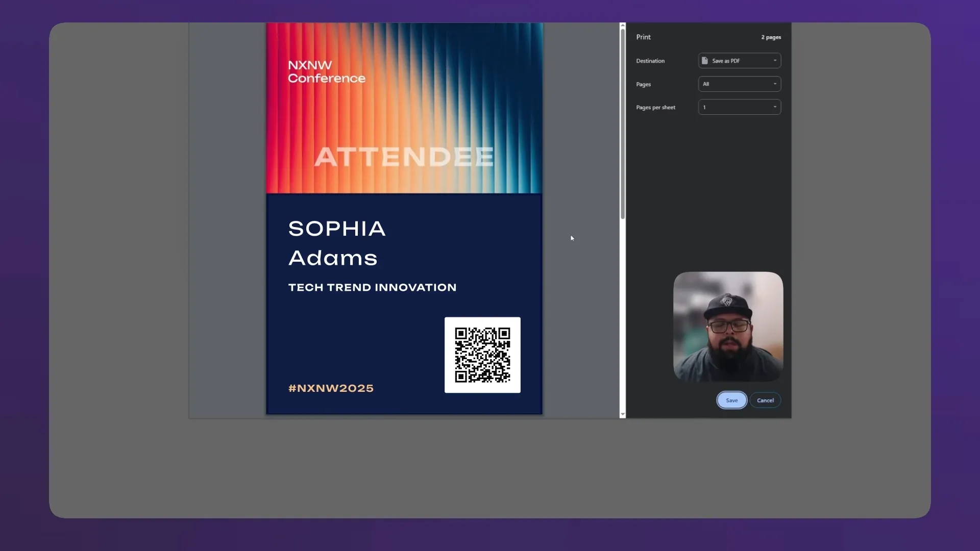
Task: Click the PDF document icon in the Destination field
Action: coord(705,61)
